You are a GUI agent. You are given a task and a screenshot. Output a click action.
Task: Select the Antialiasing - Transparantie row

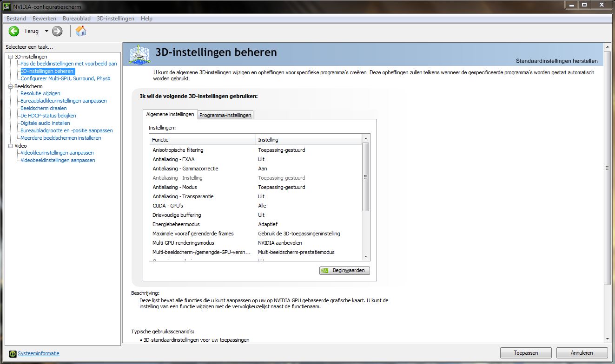click(255, 196)
